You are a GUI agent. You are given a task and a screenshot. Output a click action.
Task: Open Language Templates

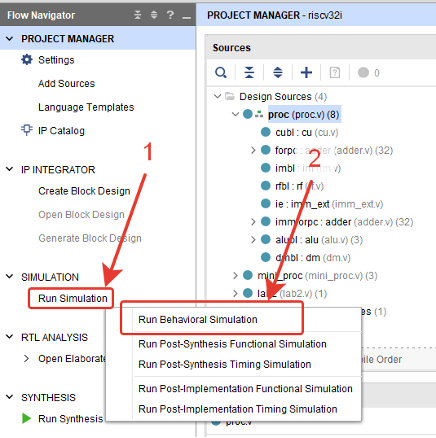pos(86,107)
